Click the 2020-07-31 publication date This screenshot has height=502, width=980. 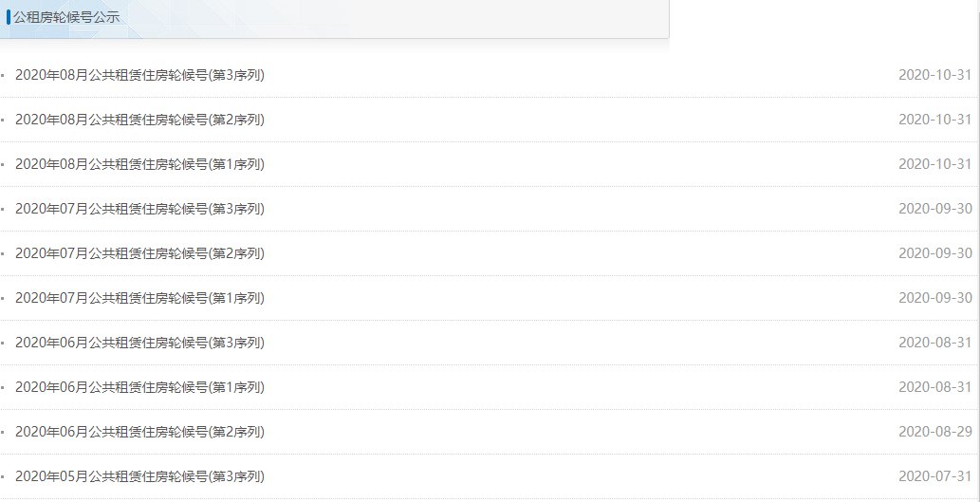934,476
